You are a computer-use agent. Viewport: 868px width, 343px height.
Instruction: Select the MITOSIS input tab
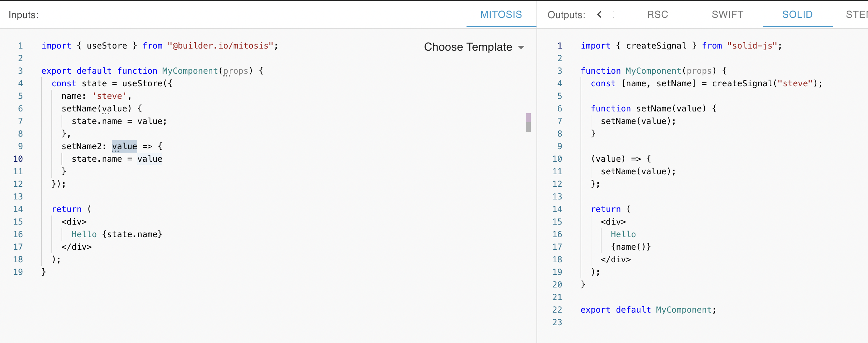coord(501,15)
